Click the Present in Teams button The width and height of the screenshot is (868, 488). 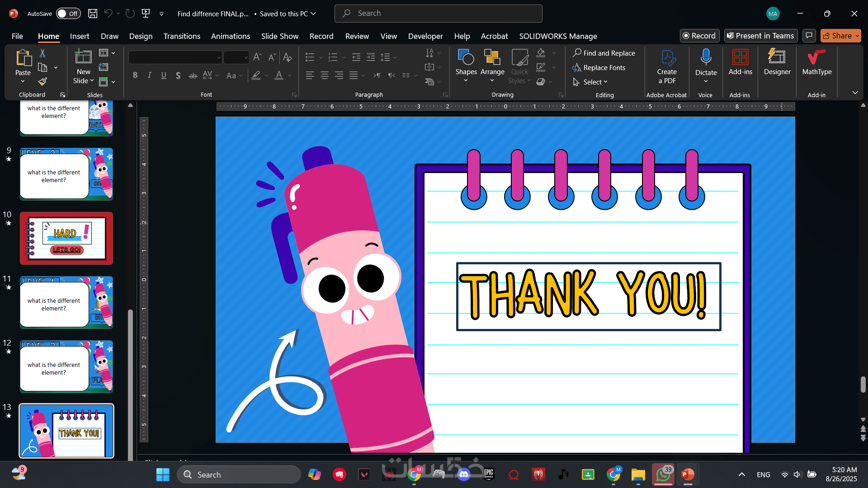click(760, 36)
